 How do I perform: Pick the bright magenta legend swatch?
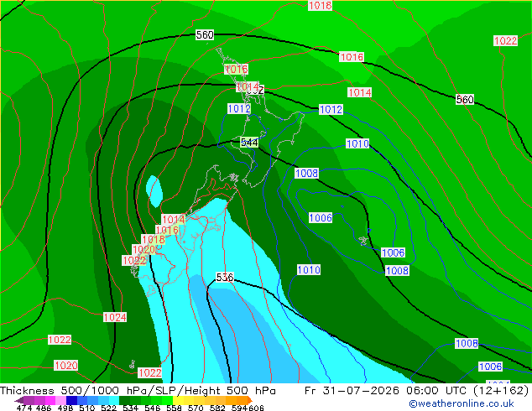pyautogui.click(x=50, y=400)
